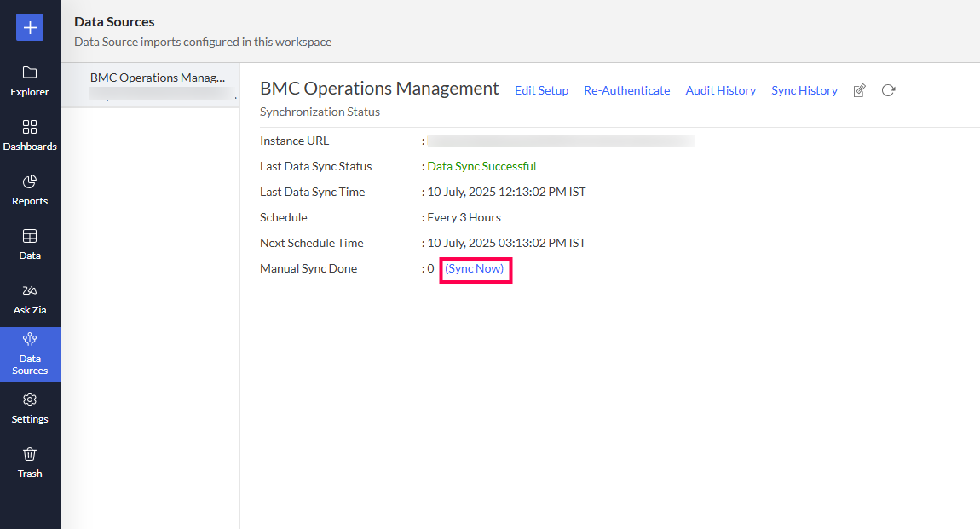This screenshot has height=529, width=980.
Task: View Audit History
Action: (x=720, y=90)
